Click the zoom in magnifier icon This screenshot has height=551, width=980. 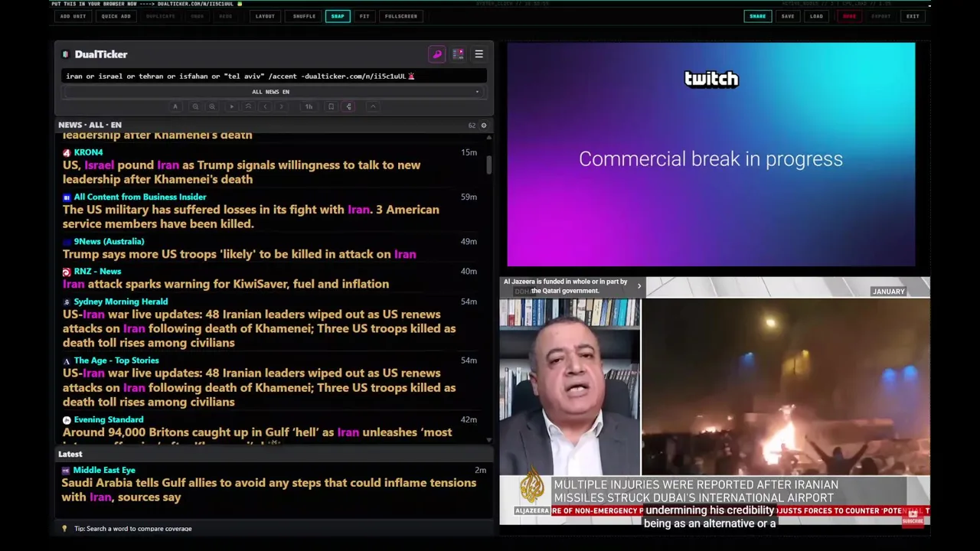pos(212,106)
